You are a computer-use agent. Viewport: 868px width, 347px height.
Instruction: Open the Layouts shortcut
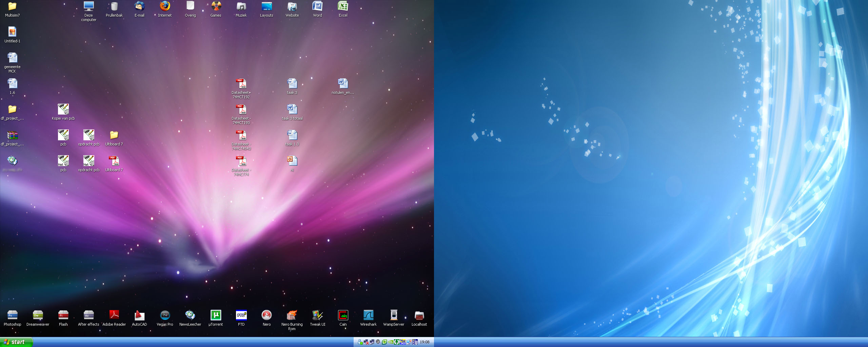[x=267, y=9]
